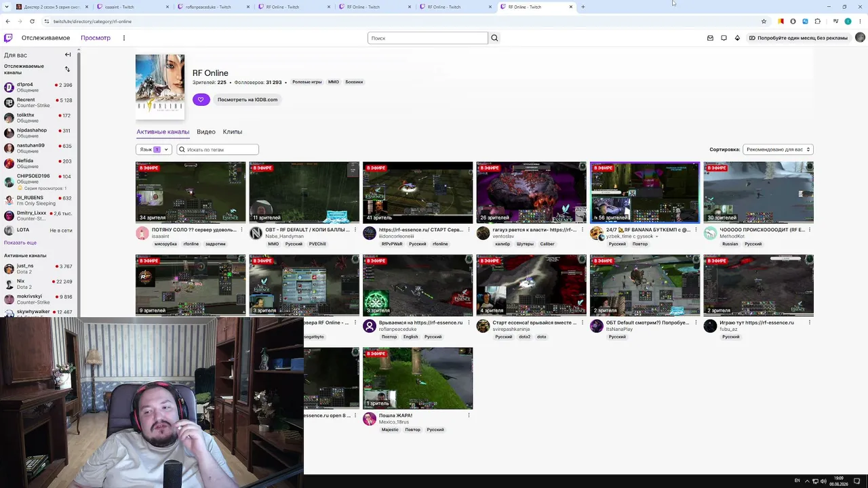Open the 'Пошла ЖАРА!' stream thumbnail
This screenshot has height=488, width=868.
click(x=418, y=378)
